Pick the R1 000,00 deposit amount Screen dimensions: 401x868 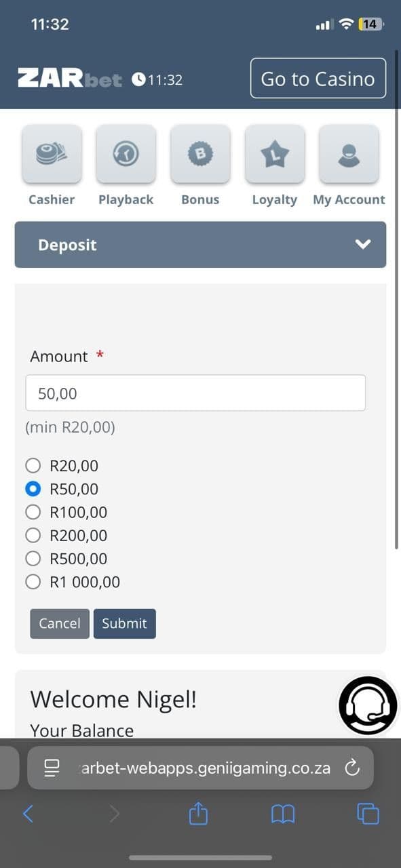[x=33, y=581]
